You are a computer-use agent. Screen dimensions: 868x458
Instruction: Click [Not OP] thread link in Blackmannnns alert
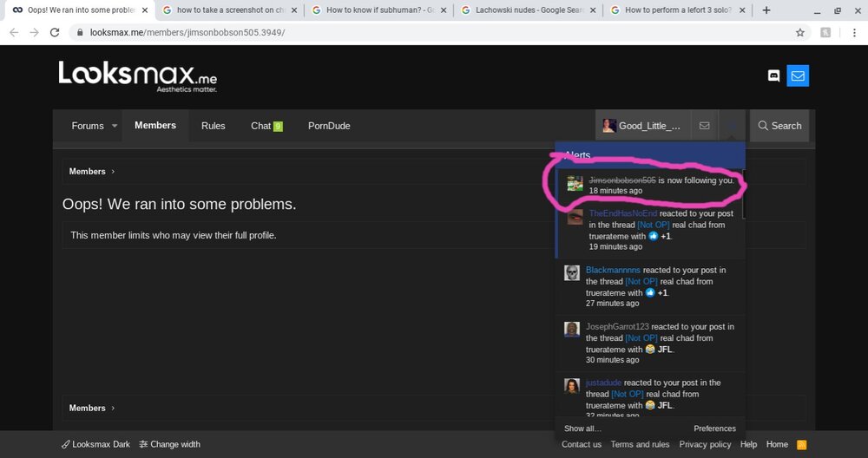tap(641, 282)
